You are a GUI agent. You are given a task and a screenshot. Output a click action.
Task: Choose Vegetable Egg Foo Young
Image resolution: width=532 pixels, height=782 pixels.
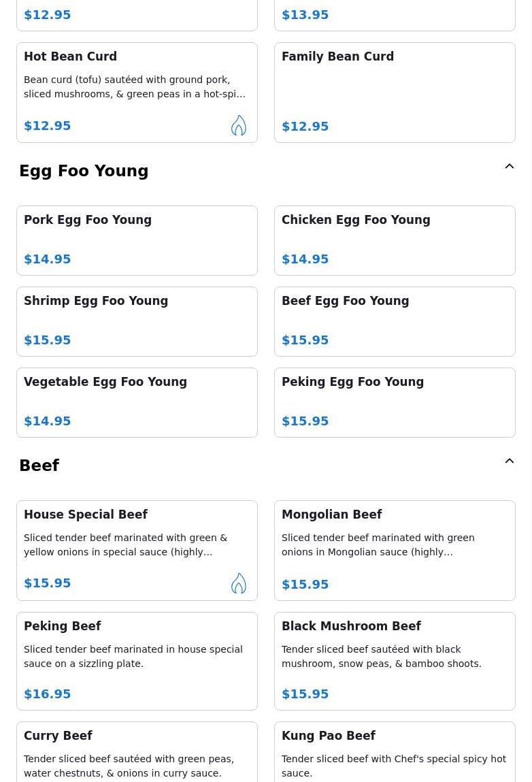[137, 402]
